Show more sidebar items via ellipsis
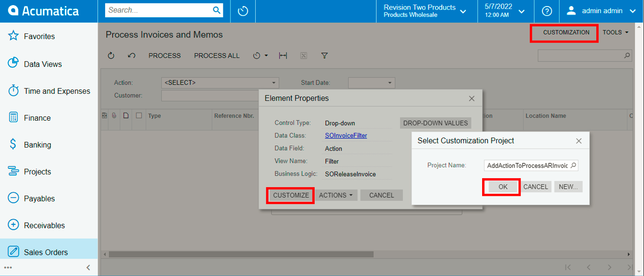The image size is (644, 276). tap(8, 267)
